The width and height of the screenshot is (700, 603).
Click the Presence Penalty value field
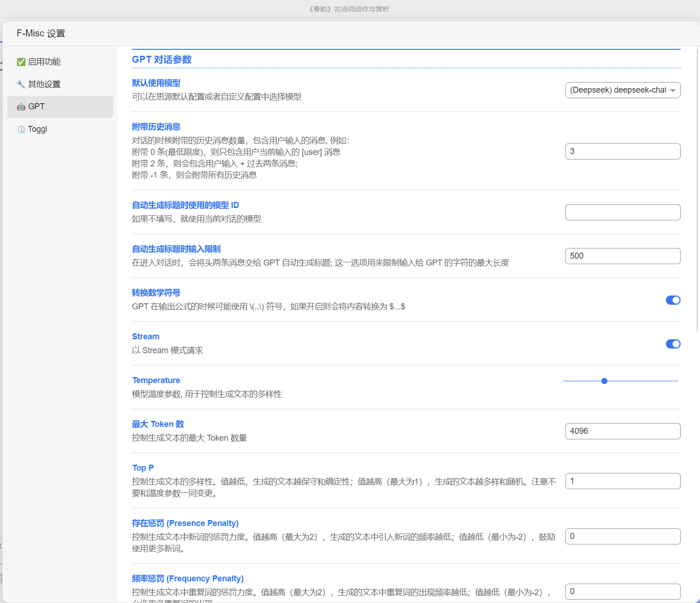623,536
